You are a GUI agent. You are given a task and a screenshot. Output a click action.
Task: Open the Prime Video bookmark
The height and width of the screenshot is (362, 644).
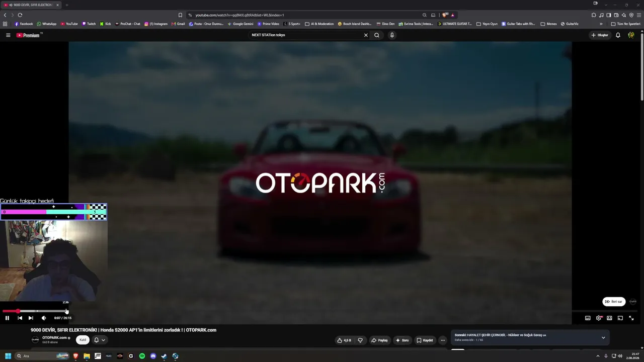pyautogui.click(x=268, y=24)
